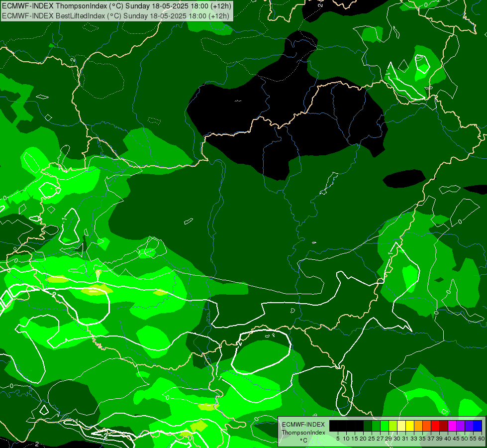Choose the orange 33–35 legend swatch

point(418,426)
